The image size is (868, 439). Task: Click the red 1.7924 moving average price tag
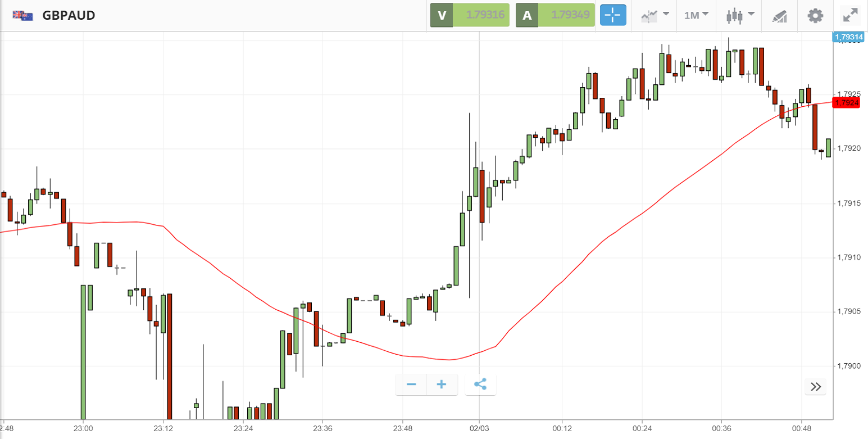pyautogui.click(x=847, y=102)
